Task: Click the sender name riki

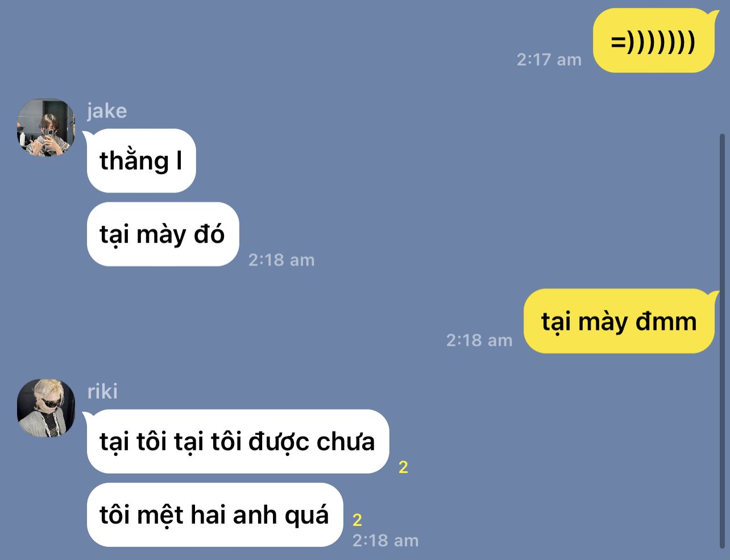Action: [x=102, y=391]
